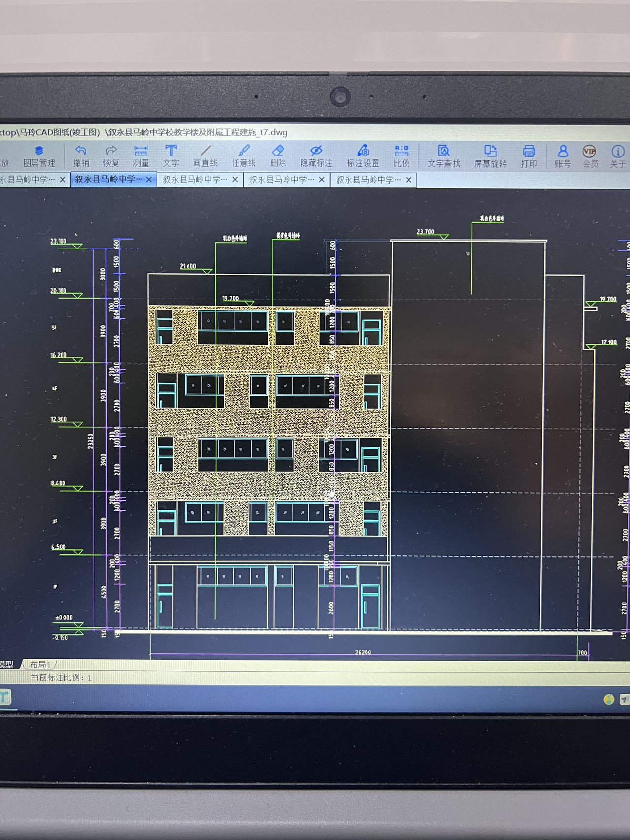Switch to the 模型 model tab
Screen dimensions: 630x840
6,664
